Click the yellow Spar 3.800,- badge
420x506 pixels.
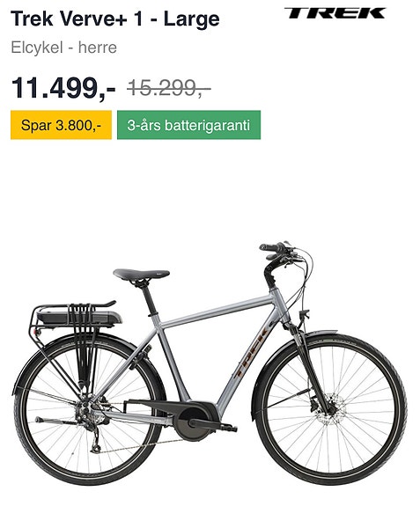point(61,125)
